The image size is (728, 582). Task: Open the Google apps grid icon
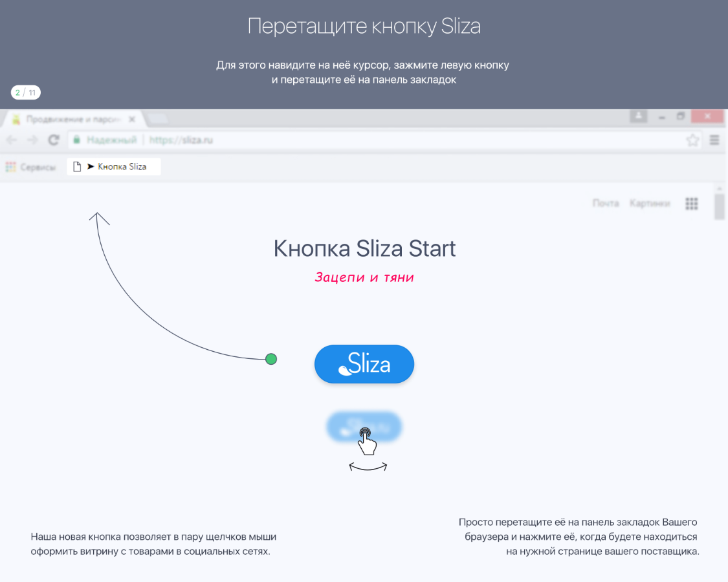692,203
